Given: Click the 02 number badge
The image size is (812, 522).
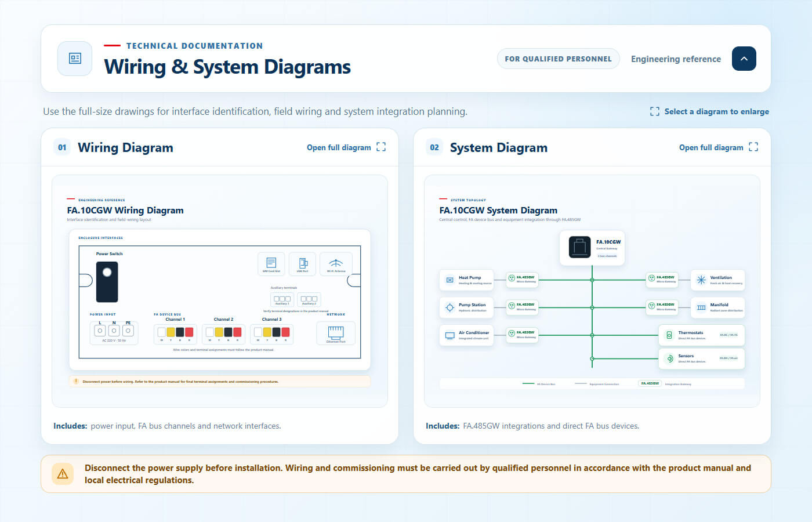Looking at the screenshot, I should (x=434, y=147).
